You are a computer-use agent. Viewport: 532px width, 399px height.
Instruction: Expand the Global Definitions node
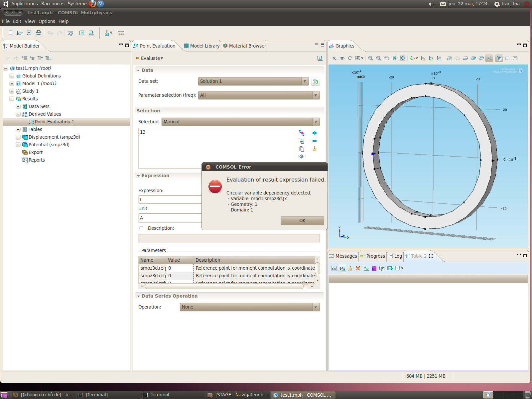12,76
